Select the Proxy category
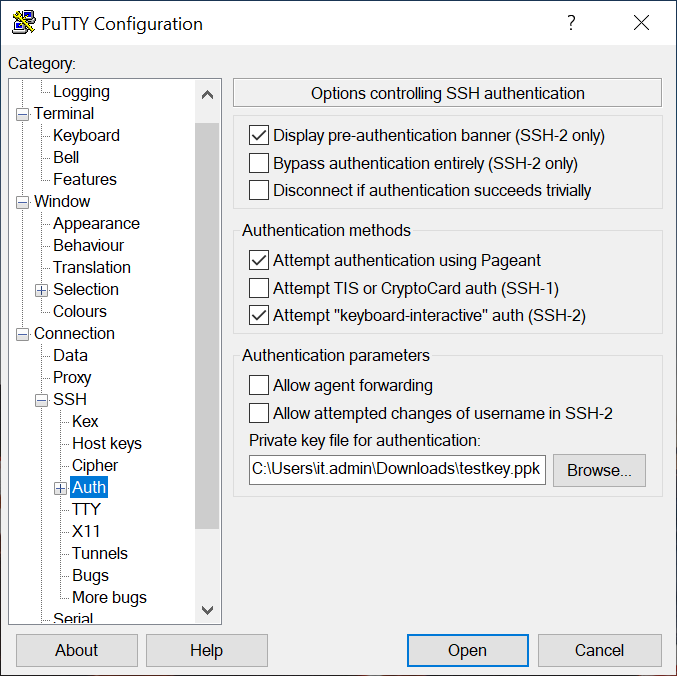The image size is (677, 676). coord(72,377)
